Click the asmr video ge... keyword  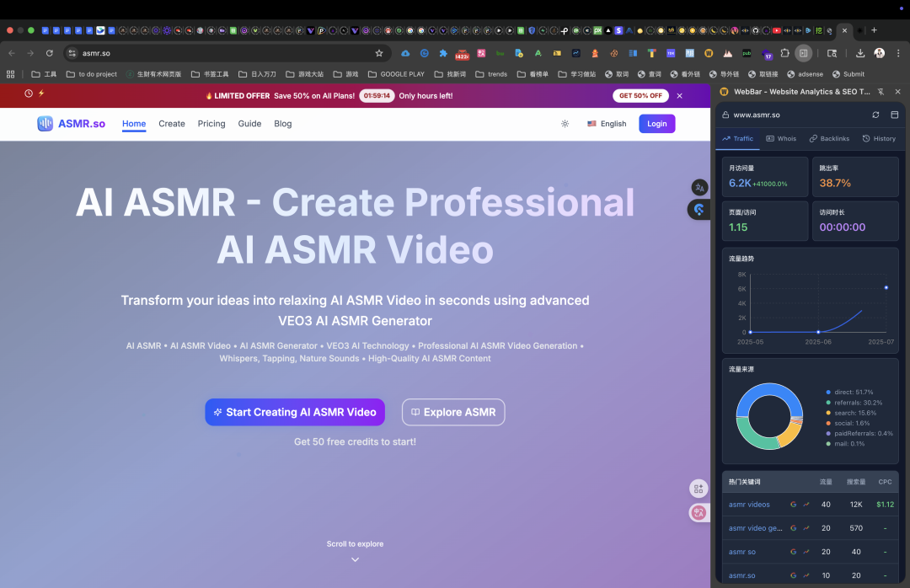[x=756, y=528]
